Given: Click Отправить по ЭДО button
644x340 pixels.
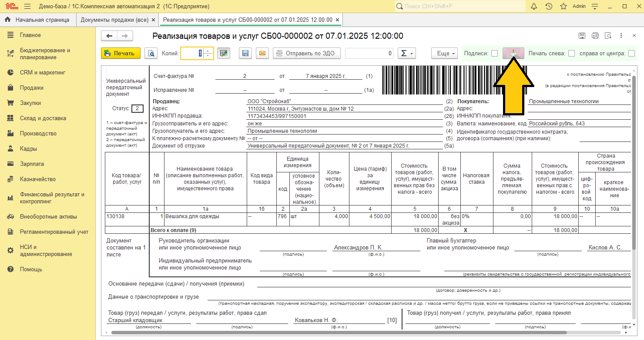Looking at the screenshot, I should (x=307, y=53).
